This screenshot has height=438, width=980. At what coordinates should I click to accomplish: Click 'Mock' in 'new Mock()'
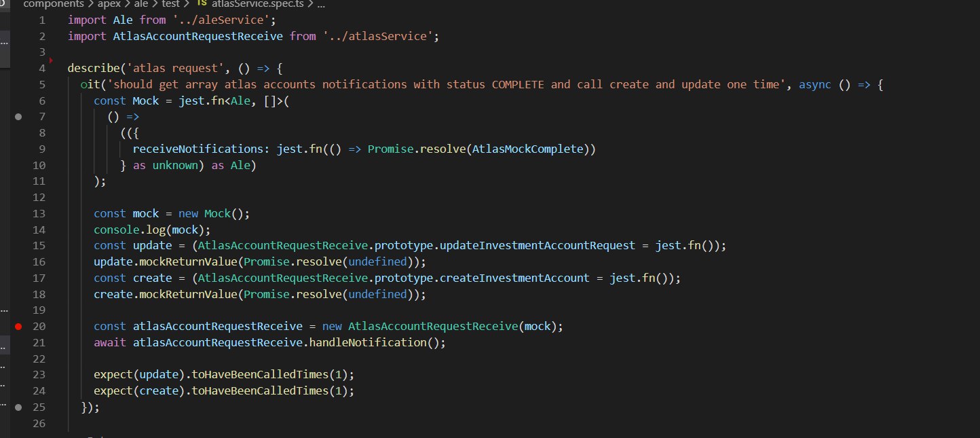217,213
